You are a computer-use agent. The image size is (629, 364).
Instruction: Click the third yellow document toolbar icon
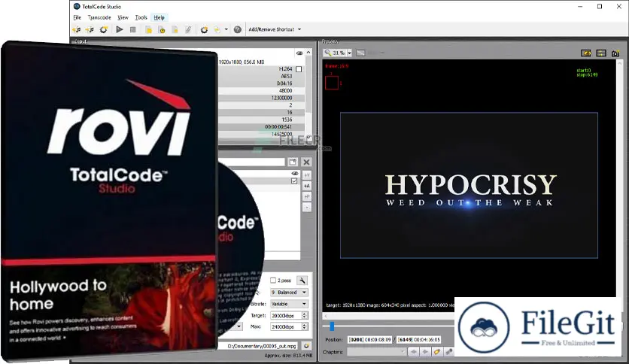[x=175, y=29]
